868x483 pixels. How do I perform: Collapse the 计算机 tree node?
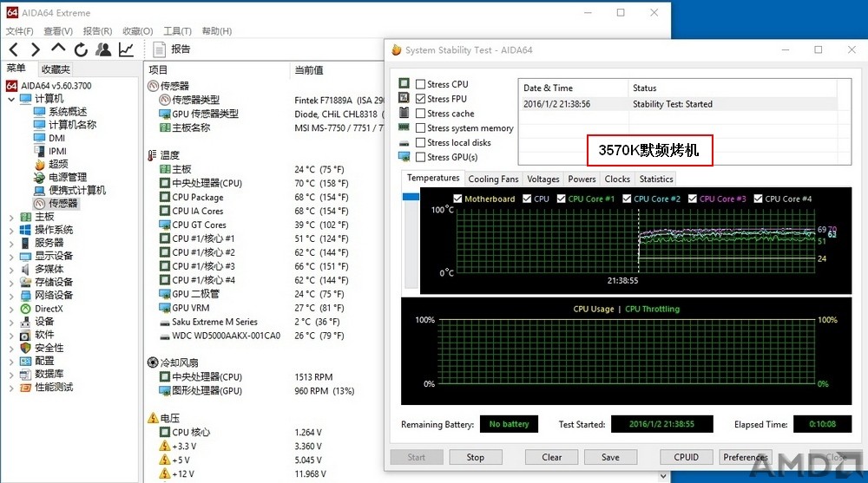(x=11, y=99)
